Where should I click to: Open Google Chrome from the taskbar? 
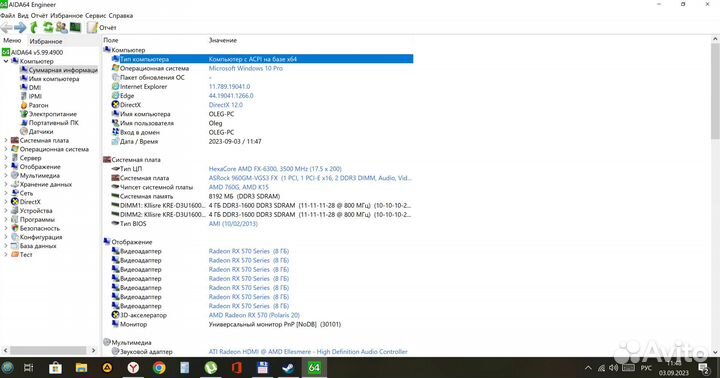159,368
